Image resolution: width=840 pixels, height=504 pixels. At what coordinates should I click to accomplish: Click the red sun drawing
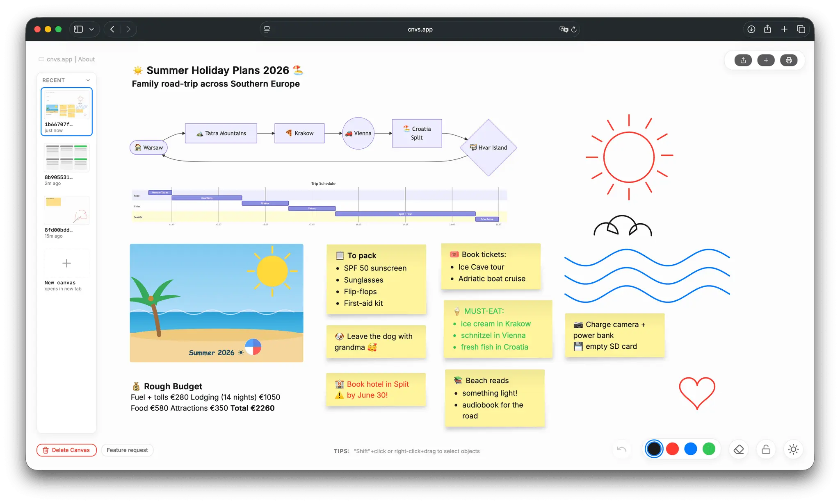pos(629,157)
